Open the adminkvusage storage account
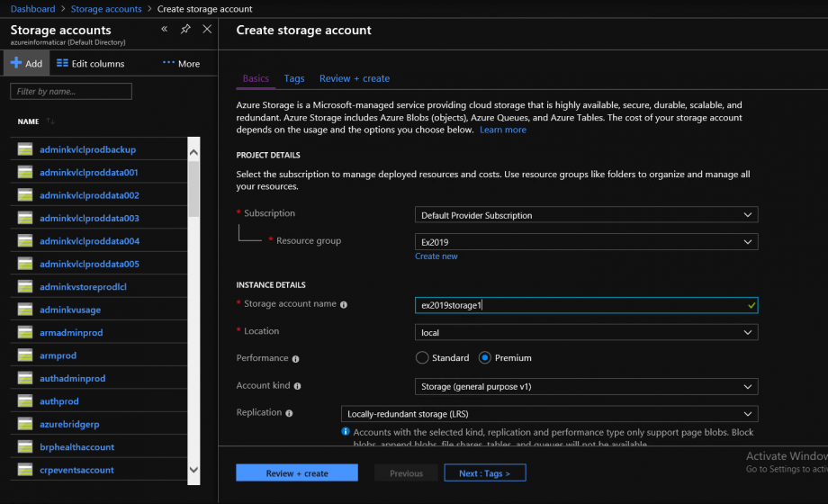The image size is (828, 504). click(70, 310)
